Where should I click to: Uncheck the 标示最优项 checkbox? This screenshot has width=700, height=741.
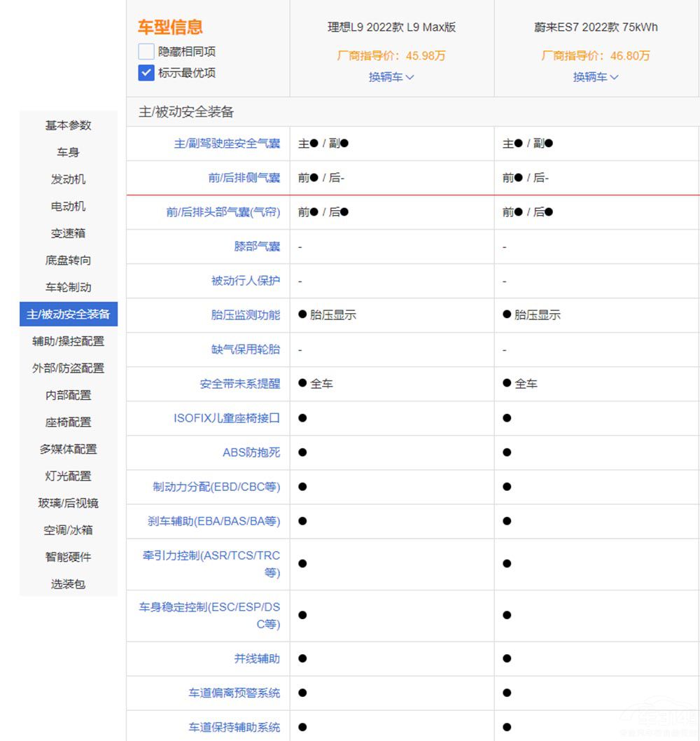click(x=146, y=73)
